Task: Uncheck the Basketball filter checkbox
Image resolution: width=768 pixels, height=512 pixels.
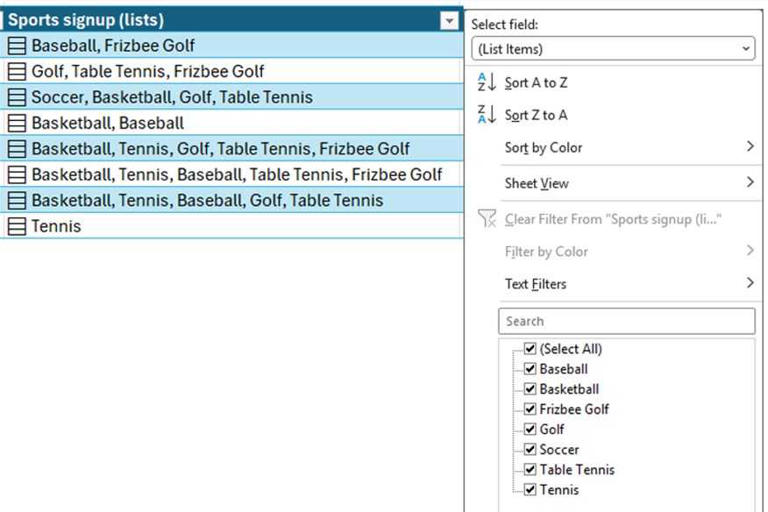Action: (x=529, y=389)
